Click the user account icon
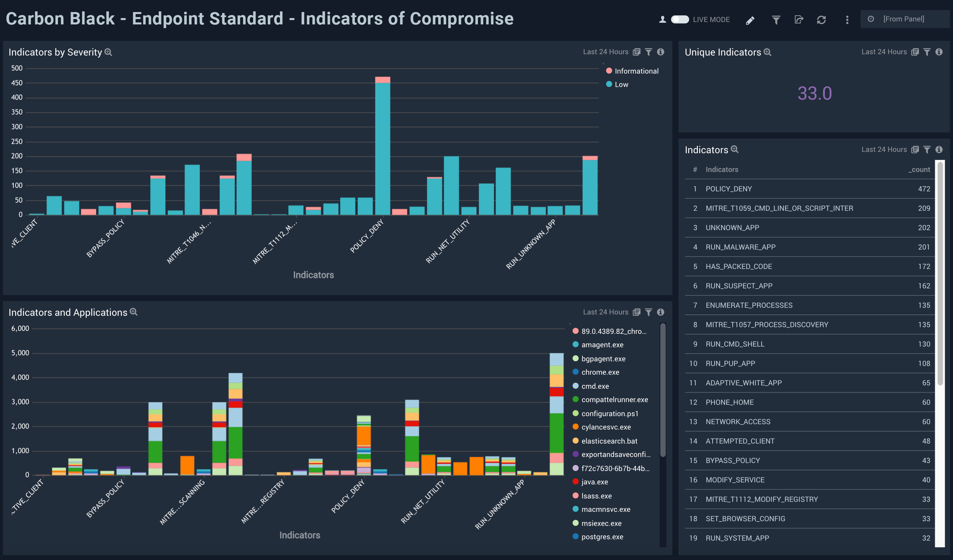The height and width of the screenshot is (560, 953). tap(662, 19)
